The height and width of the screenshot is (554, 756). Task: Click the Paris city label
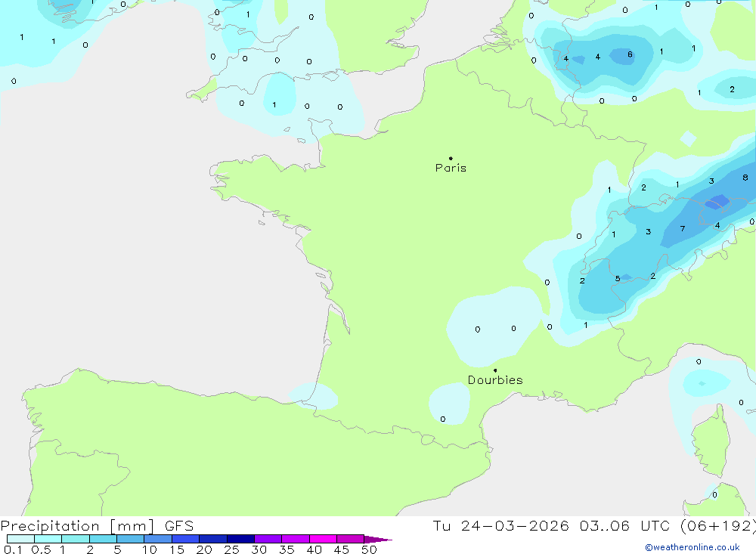(x=451, y=168)
